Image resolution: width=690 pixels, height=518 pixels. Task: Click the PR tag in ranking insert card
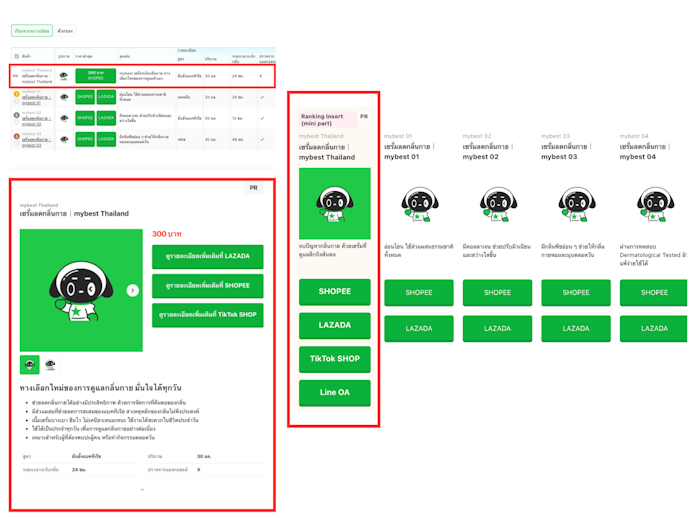coord(364,117)
